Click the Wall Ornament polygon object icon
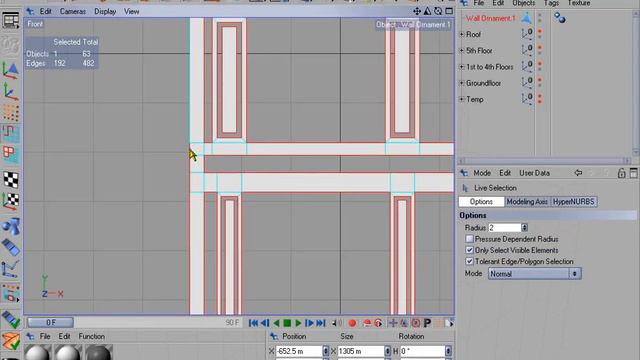The image size is (640, 360). click(x=526, y=18)
